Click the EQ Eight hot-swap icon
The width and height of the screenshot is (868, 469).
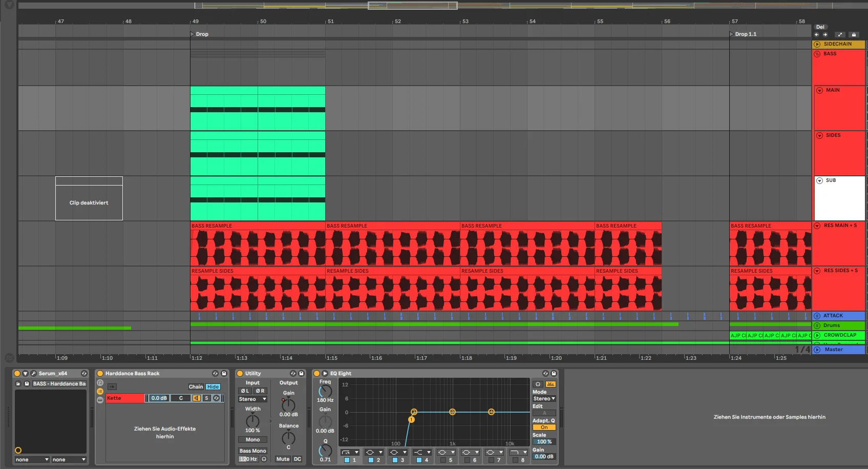tap(545, 374)
